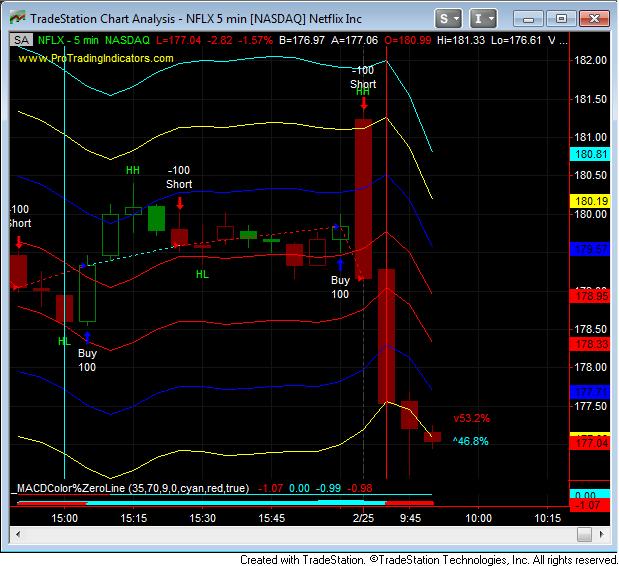Click the large red candle at 2/25
Viewport: 619px width, 566px height.
coord(363,199)
